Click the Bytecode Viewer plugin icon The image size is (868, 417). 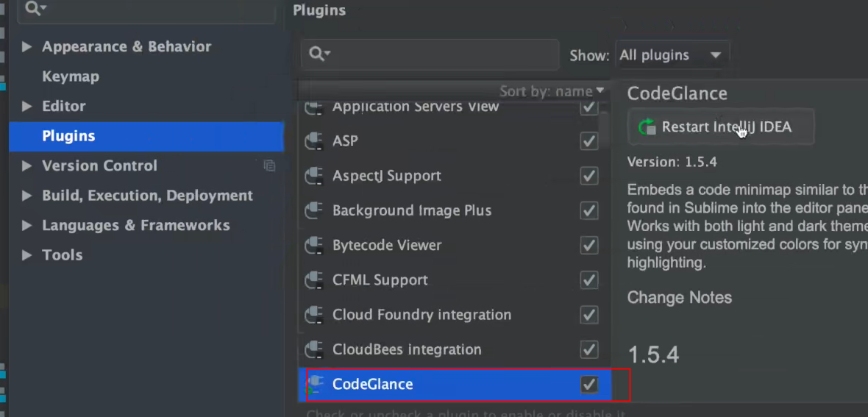tap(314, 246)
